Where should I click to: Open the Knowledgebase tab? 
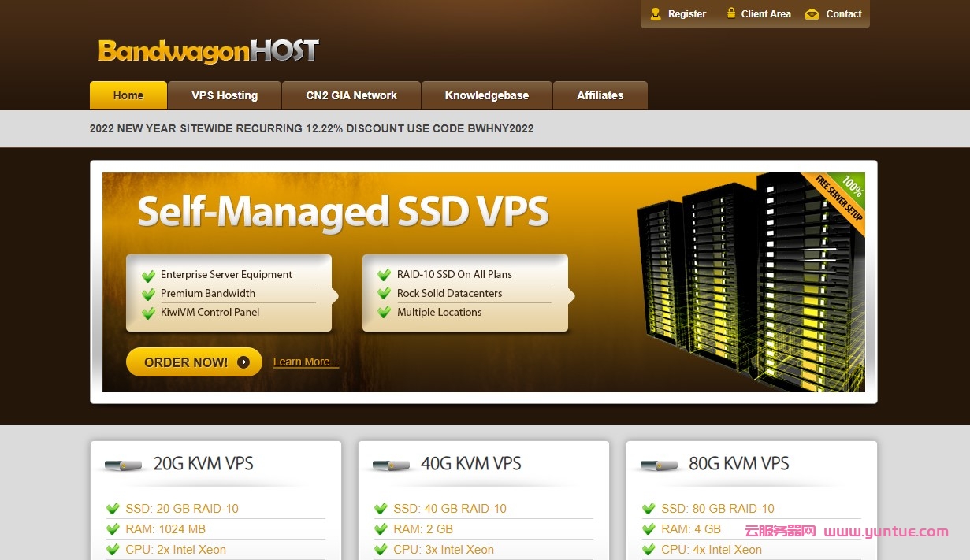(487, 95)
